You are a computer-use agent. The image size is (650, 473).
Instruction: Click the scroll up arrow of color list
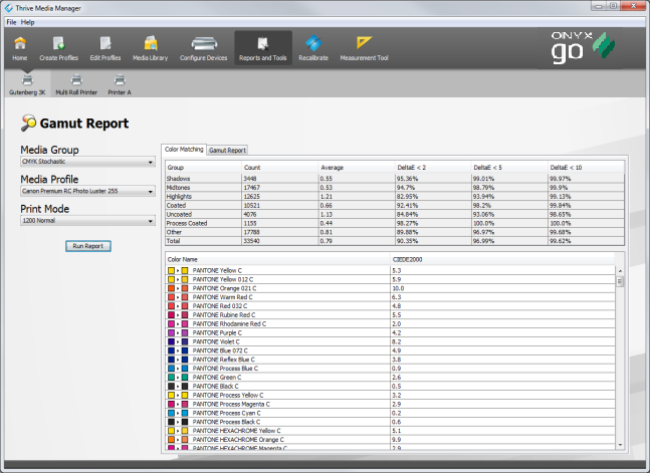click(x=620, y=271)
